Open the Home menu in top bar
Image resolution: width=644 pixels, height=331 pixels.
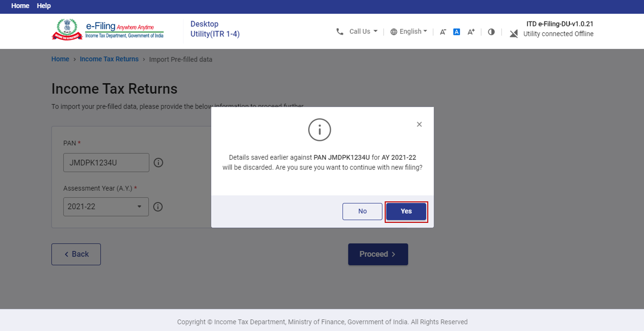pyautogui.click(x=20, y=6)
